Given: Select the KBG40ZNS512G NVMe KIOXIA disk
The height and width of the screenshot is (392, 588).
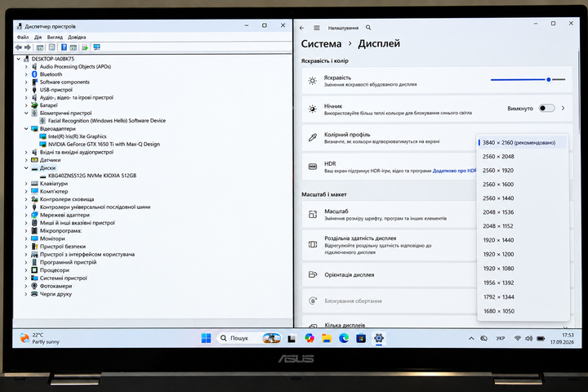Looking at the screenshot, I should [x=91, y=176].
